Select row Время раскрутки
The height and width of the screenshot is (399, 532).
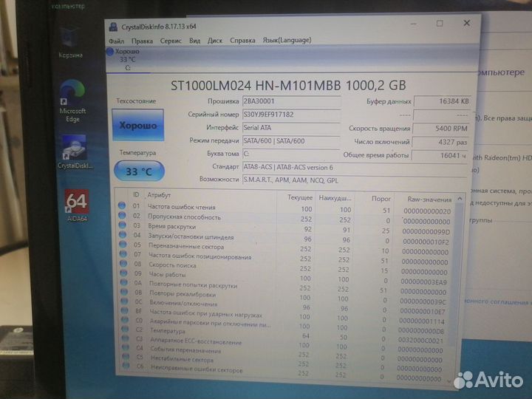click(285, 228)
